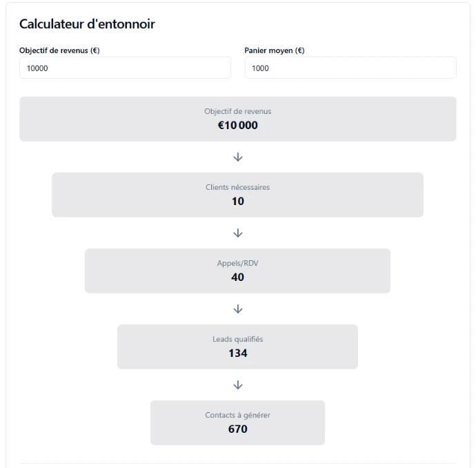
Task: Click the "Calculateur d'entonnoir" heading
Action: click(87, 24)
